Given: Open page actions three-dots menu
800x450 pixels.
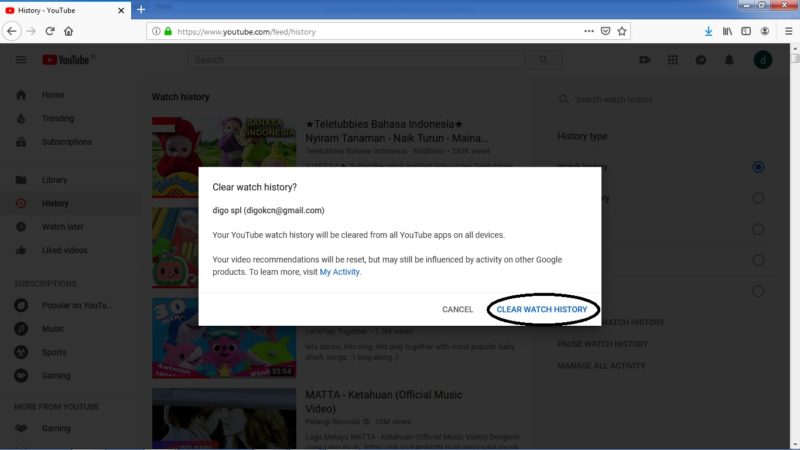Looking at the screenshot, I should click(x=589, y=31).
